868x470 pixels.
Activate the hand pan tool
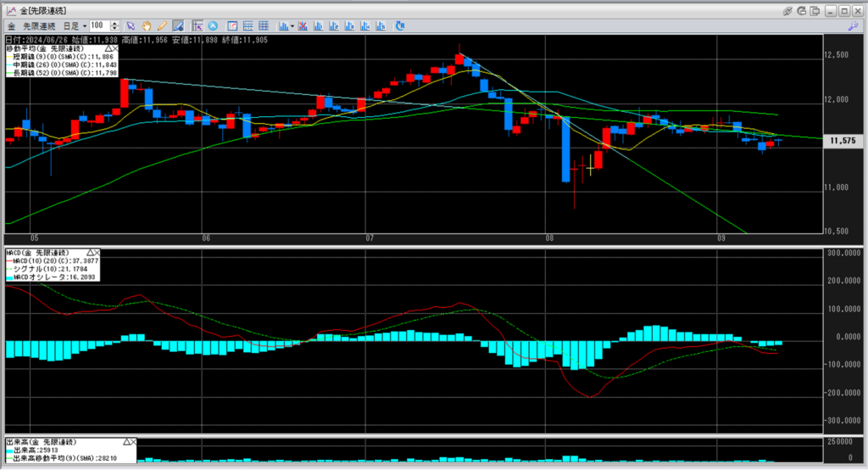[x=147, y=26]
